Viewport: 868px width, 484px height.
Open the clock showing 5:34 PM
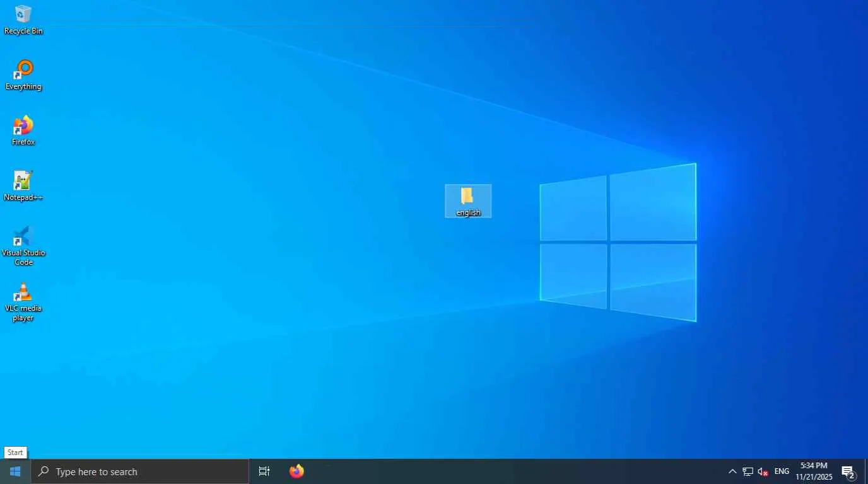(814, 471)
